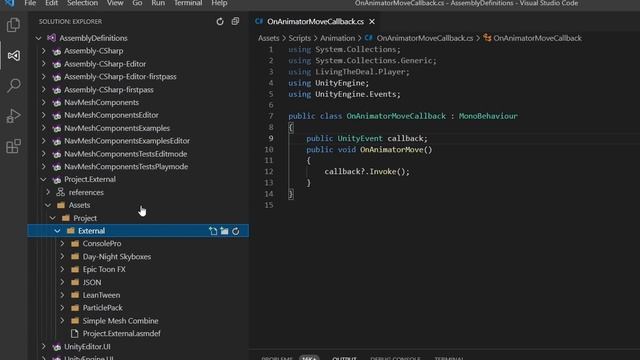Select Assembly-CSharp-Editor-firstpass project

coord(120,77)
